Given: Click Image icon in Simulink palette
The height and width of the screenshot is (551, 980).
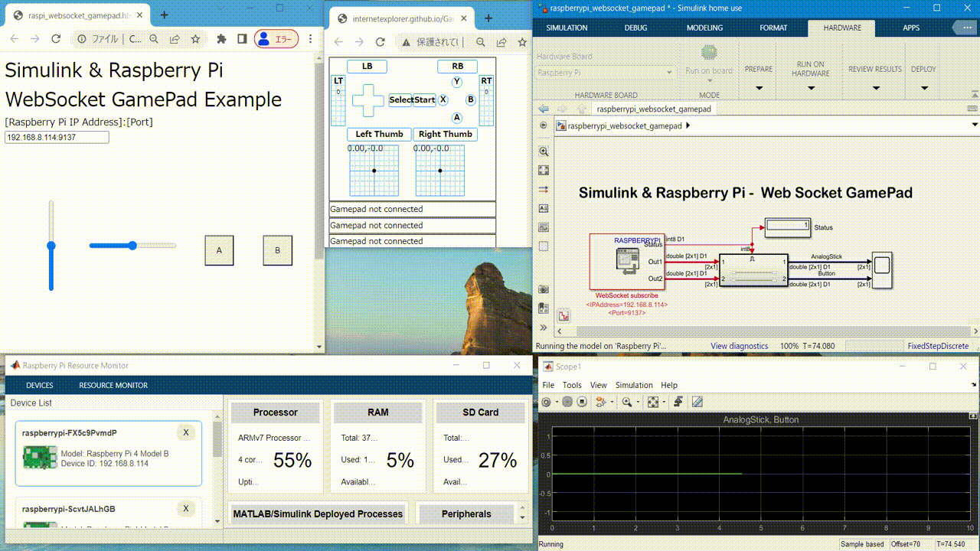Looking at the screenshot, I should 544,227.
